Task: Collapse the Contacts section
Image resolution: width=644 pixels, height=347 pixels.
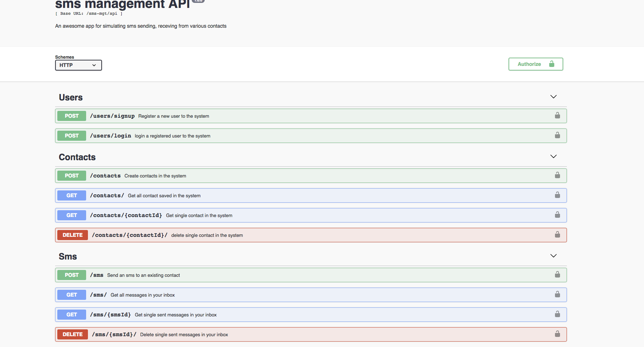Action: 553,157
